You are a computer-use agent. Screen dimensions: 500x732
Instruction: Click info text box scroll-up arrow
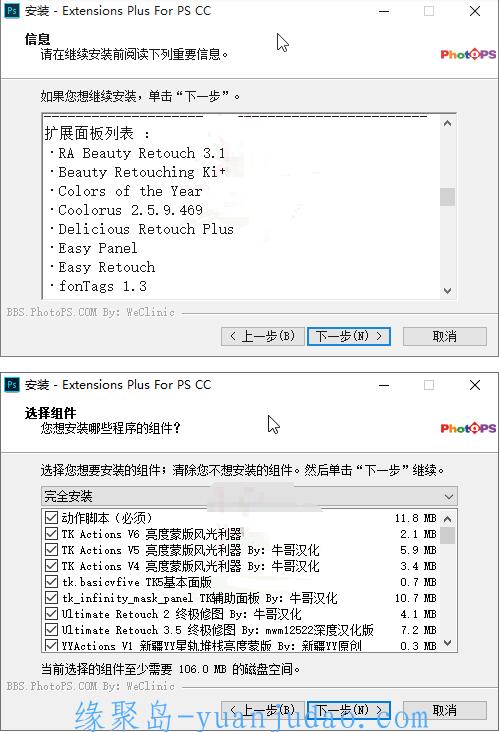[447, 123]
